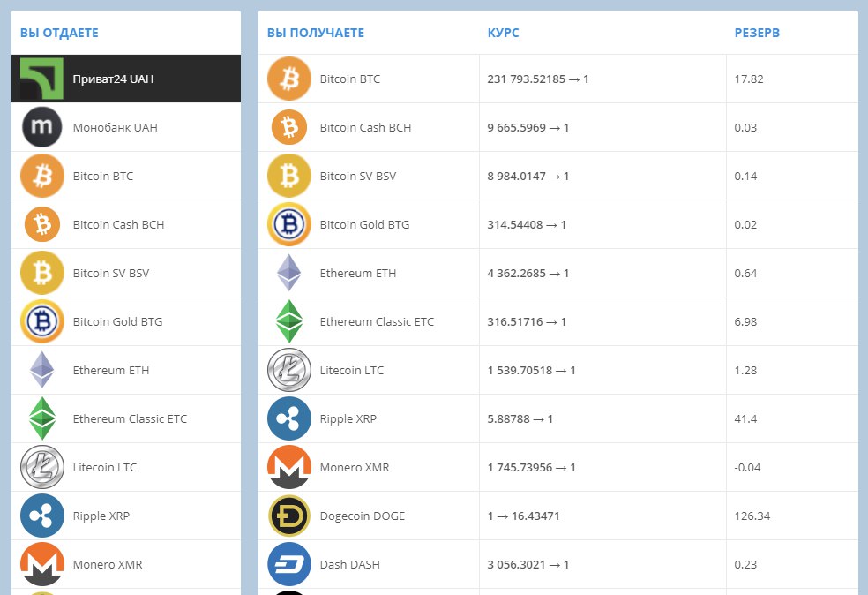Select Bitcoin BTC label in receive table
868x595 pixels.
tap(350, 79)
